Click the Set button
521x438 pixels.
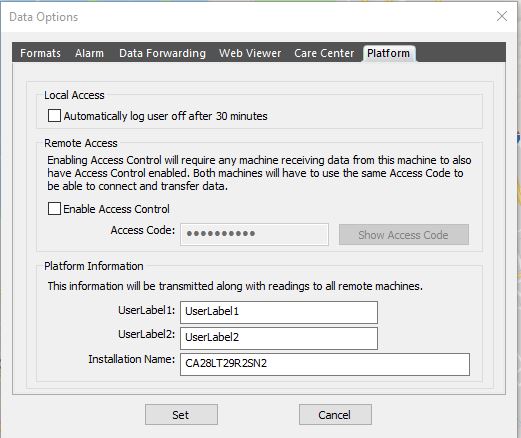point(181,415)
